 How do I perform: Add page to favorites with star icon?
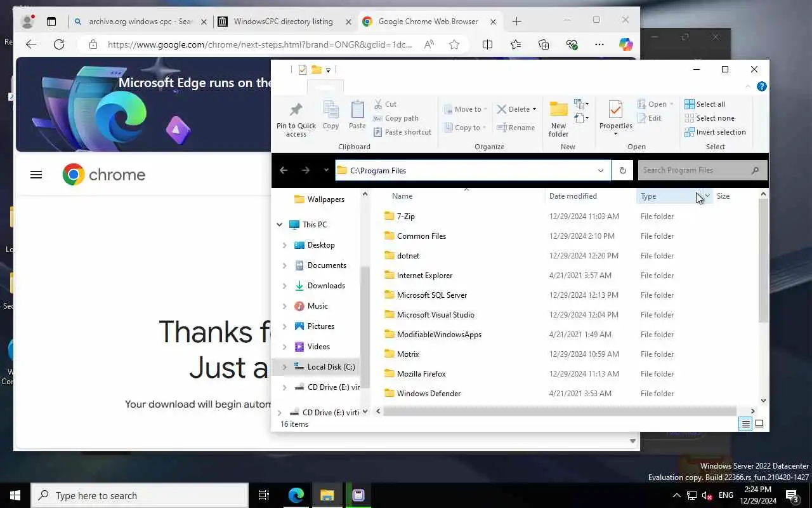pos(454,44)
